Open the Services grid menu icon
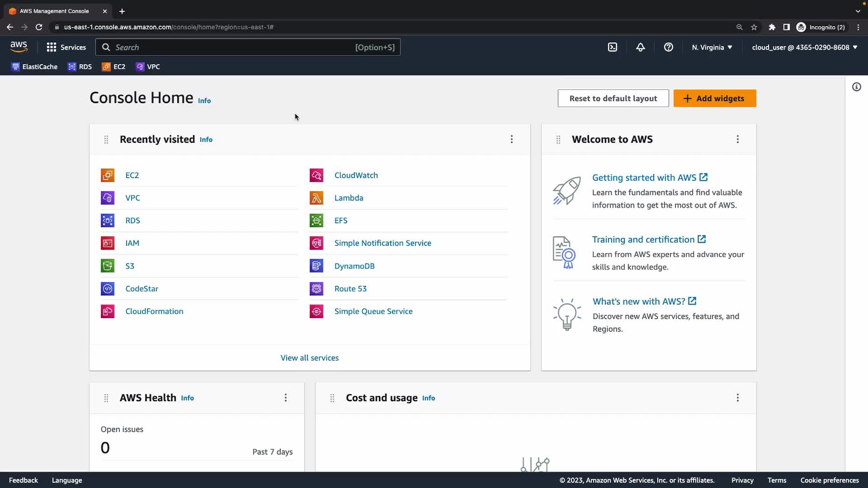868x488 pixels. (x=52, y=47)
